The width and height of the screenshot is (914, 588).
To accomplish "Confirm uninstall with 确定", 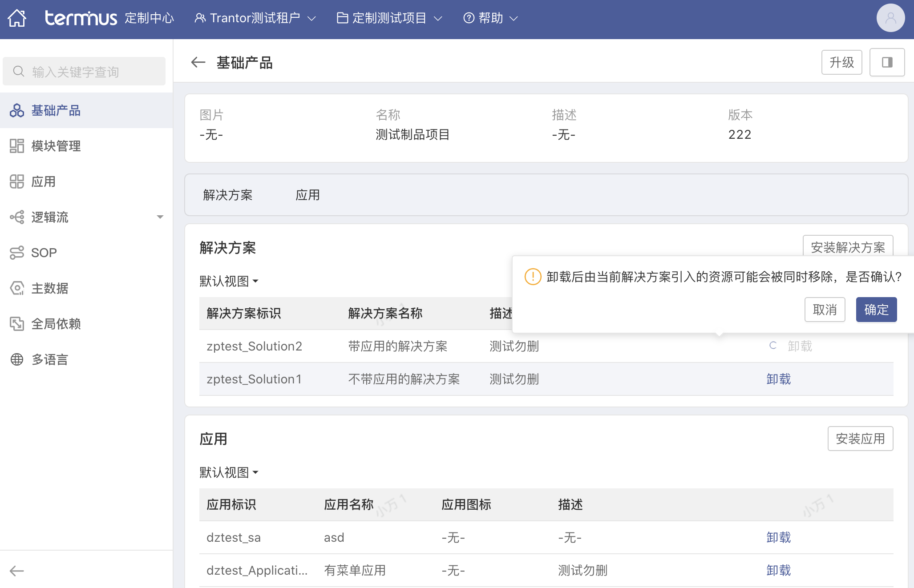I will (x=876, y=310).
